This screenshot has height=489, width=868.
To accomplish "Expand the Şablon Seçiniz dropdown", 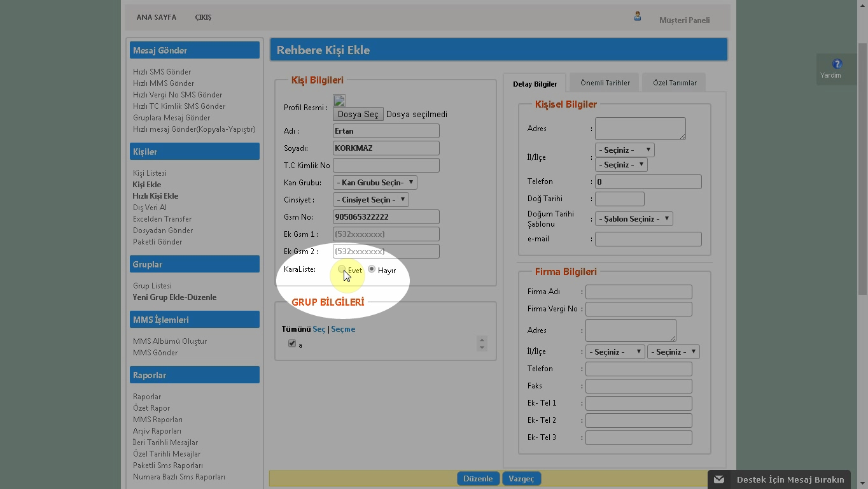I will [x=634, y=219].
